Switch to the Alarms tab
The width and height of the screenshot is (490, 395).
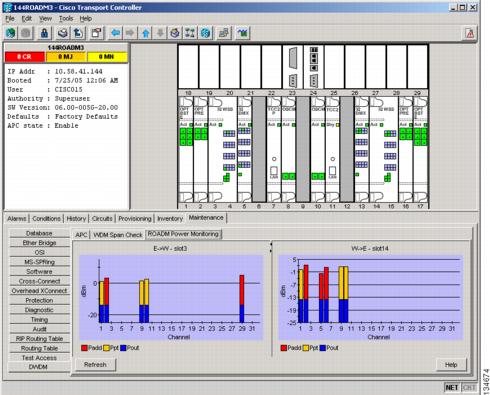pyautogui.click(x=17, y=219)
